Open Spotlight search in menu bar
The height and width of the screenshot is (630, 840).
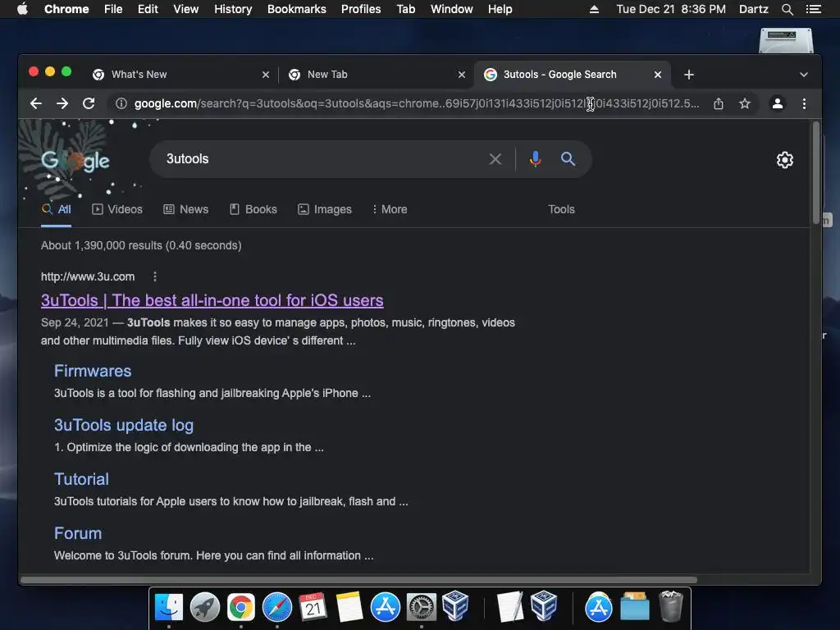tap(787, 9)
